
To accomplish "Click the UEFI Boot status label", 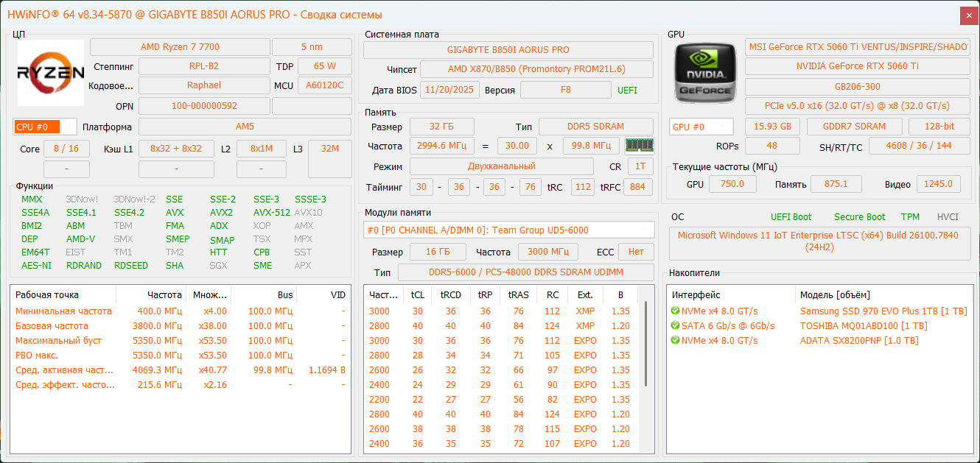I will coord(791,217).
